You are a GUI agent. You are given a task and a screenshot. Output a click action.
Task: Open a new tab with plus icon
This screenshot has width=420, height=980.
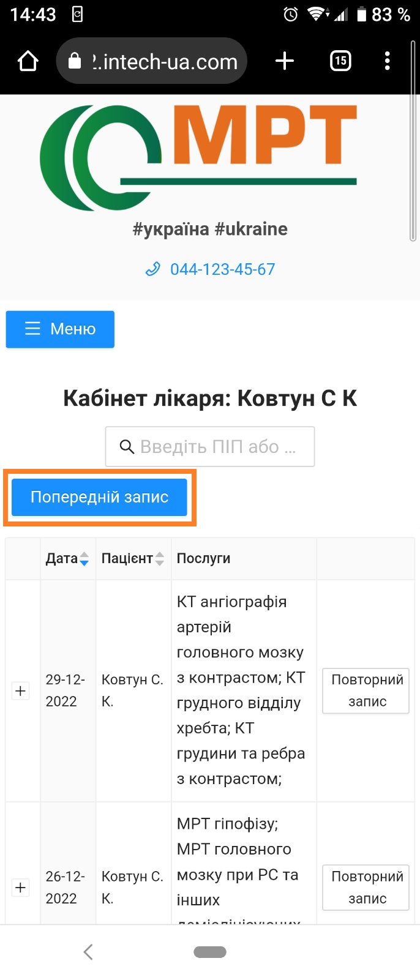(x=285, y=61)
